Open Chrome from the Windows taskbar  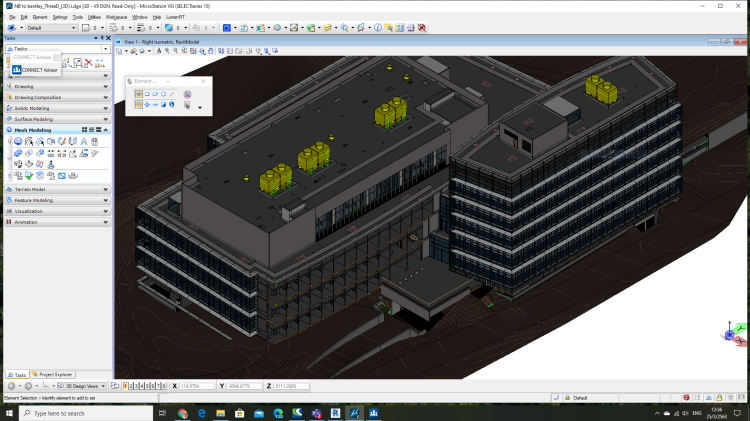[x=183, y=412]
